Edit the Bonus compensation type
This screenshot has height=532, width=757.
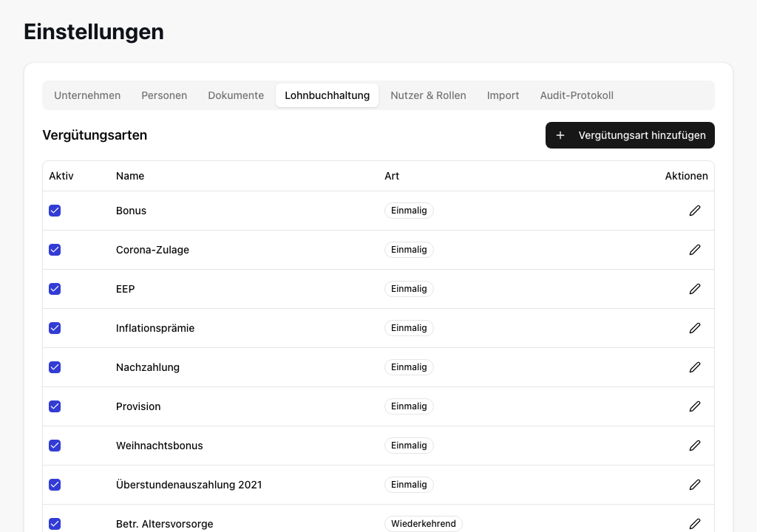[x=695, y=211]
